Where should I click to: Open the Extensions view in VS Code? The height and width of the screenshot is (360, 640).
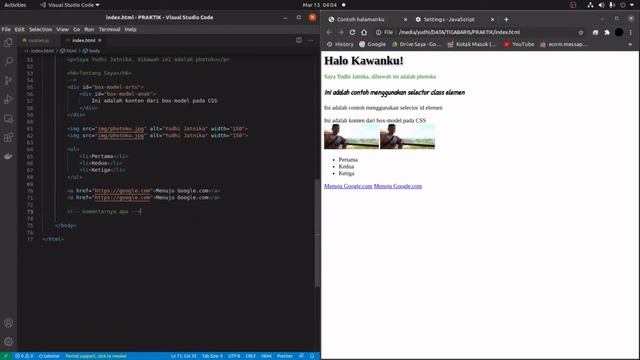(x=8, y=137)
